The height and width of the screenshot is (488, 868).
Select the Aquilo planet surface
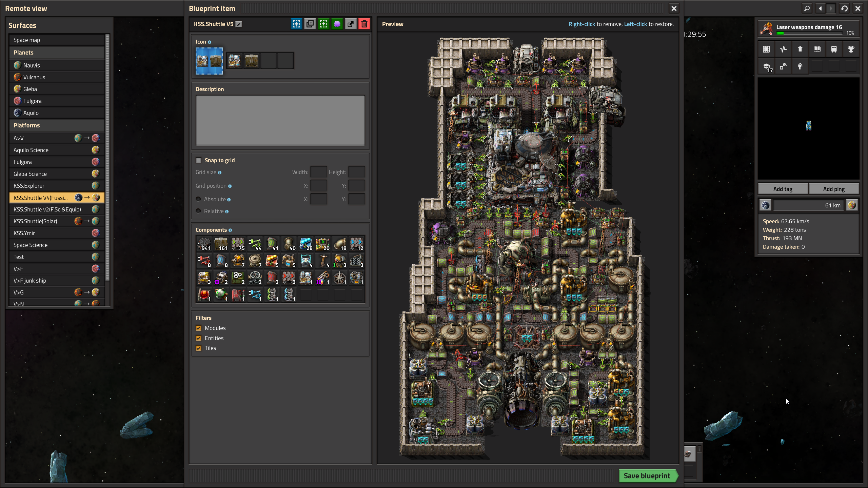[x=57, y=113]
